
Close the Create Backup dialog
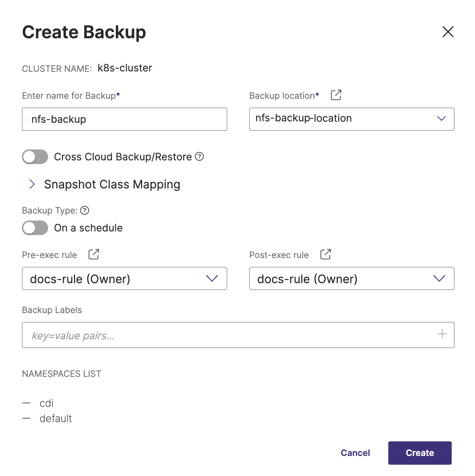(x=448, y=32)
